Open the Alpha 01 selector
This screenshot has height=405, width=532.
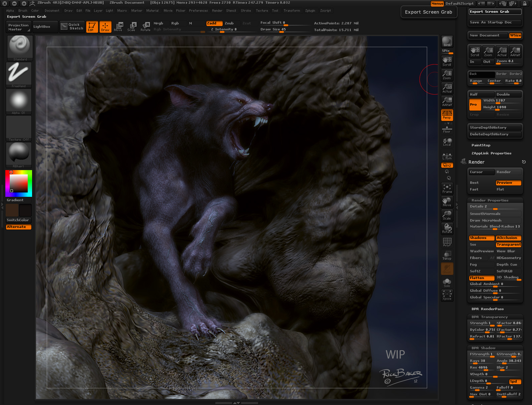(19, 102)
